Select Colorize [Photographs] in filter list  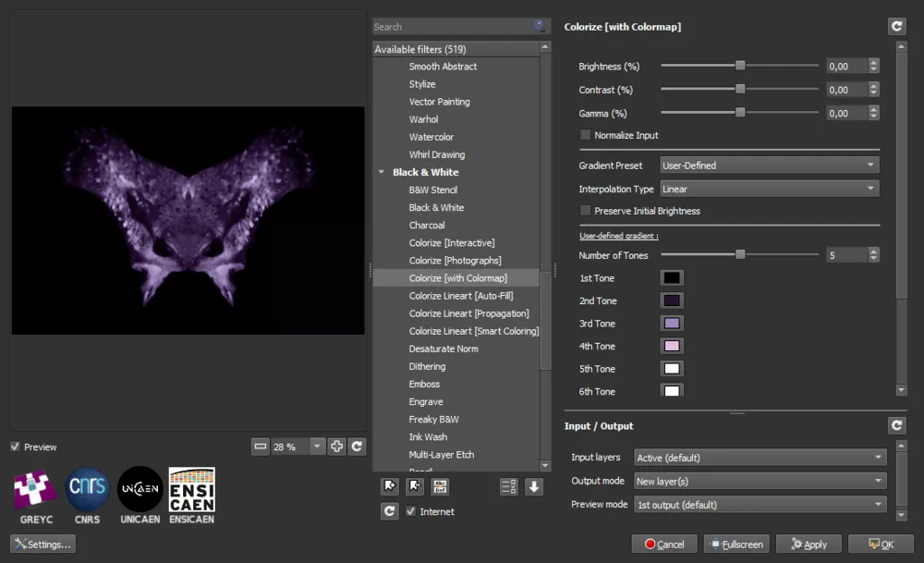tap(455, 261)
